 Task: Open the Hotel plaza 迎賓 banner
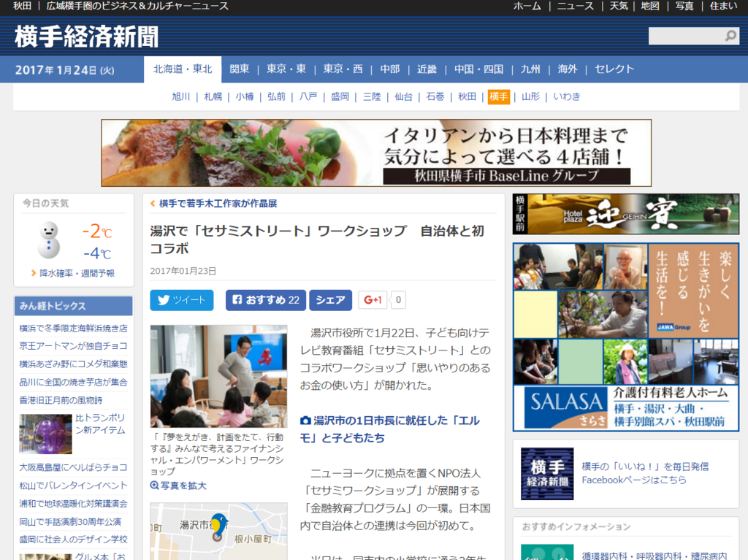[626, 214]
